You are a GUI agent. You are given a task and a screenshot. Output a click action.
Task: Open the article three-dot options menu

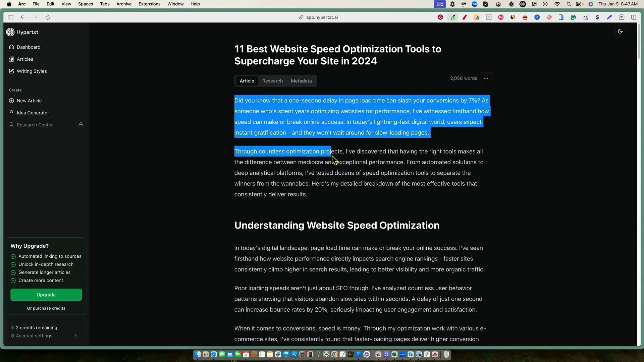pos(486,78)
